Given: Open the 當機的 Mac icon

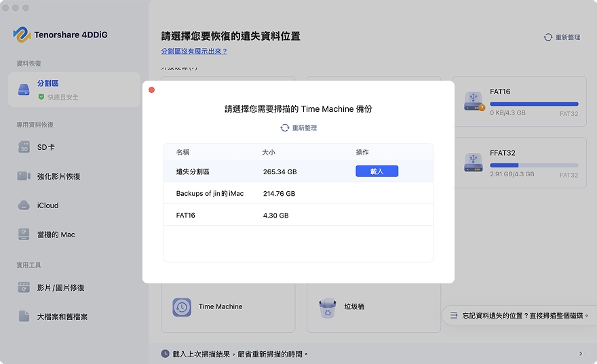Looking at the screenshot, I should pyautogui.click(x=24, y=235).
